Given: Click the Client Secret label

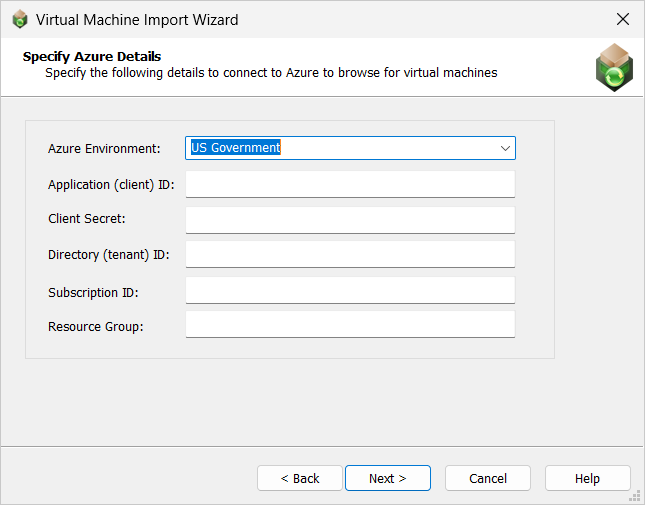Looking at the screenshot, I should tap(87, 219).
